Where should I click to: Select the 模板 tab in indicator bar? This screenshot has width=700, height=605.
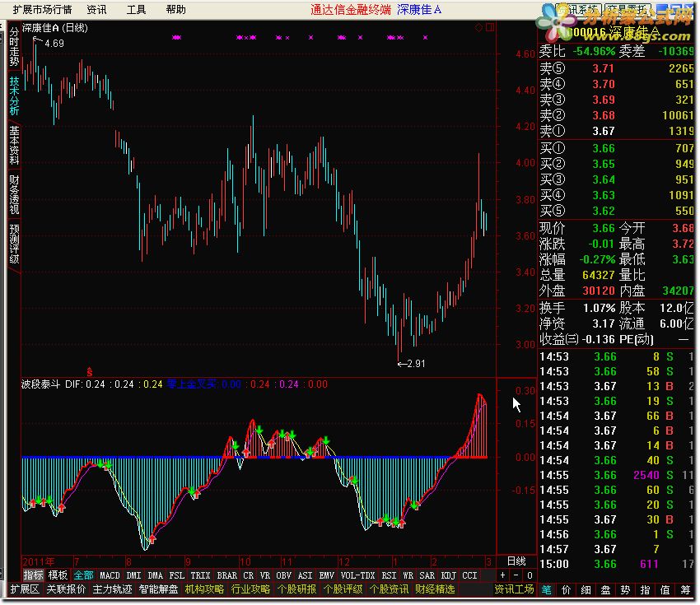tap(58, 575)
